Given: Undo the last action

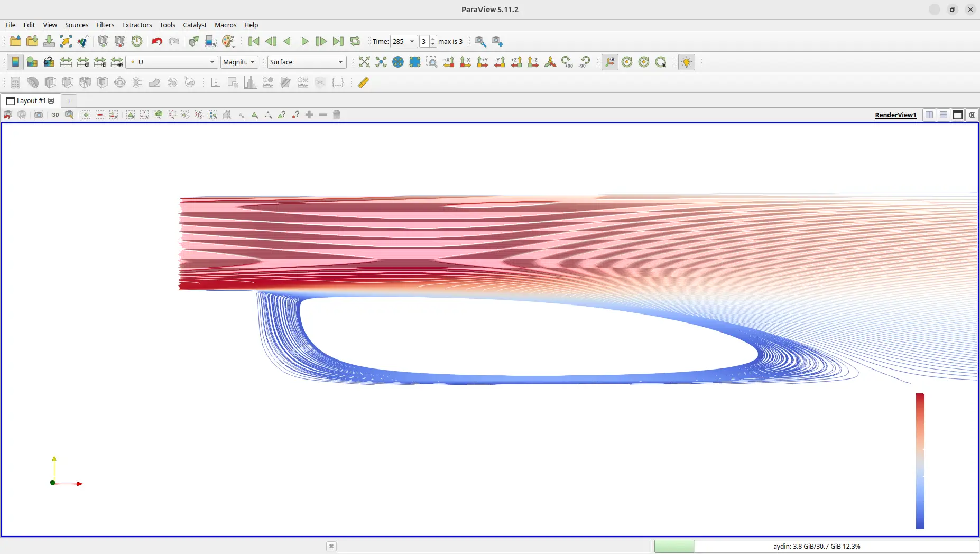Looking at the screenshot, I should tap(157, 41).
